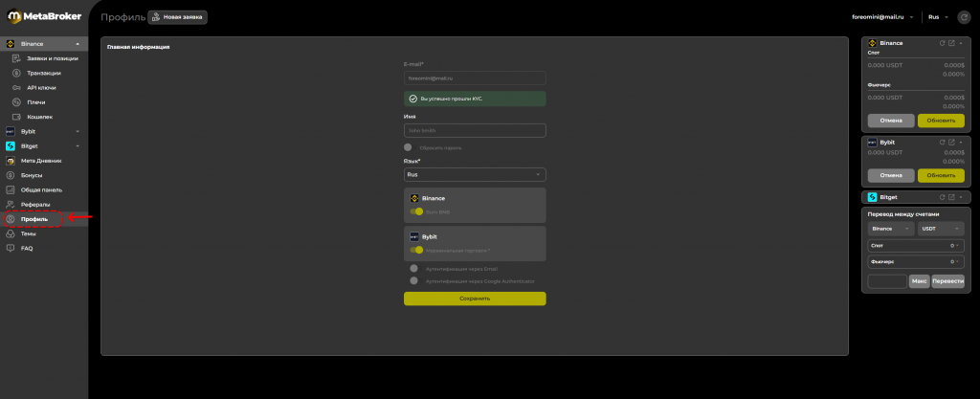Image resolution: width=980 pixels, height=399 pixels.
Task: Open Bitget widget external link icon
Action: (951, 197)
